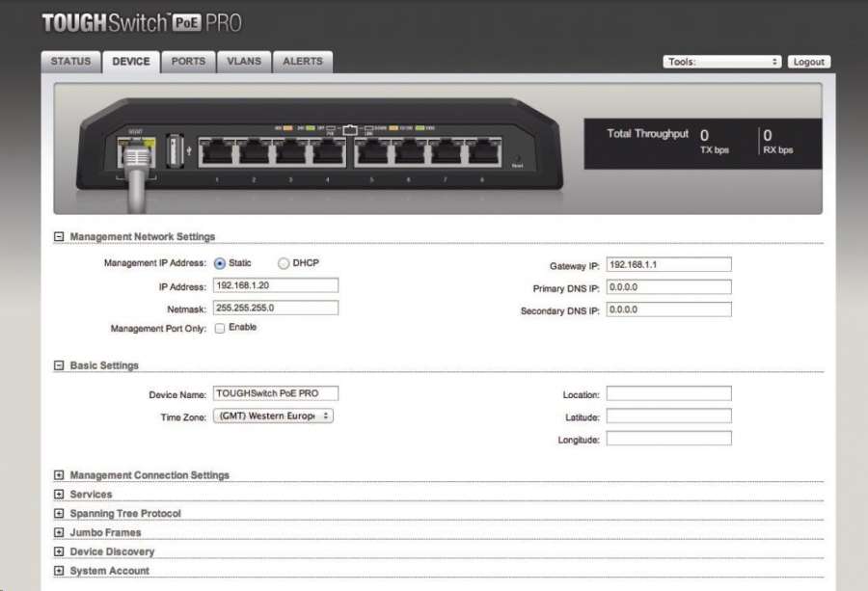Focus the Longitude input field
The height and width of the screenshot is (591, 868).
[x=668, y=439]
